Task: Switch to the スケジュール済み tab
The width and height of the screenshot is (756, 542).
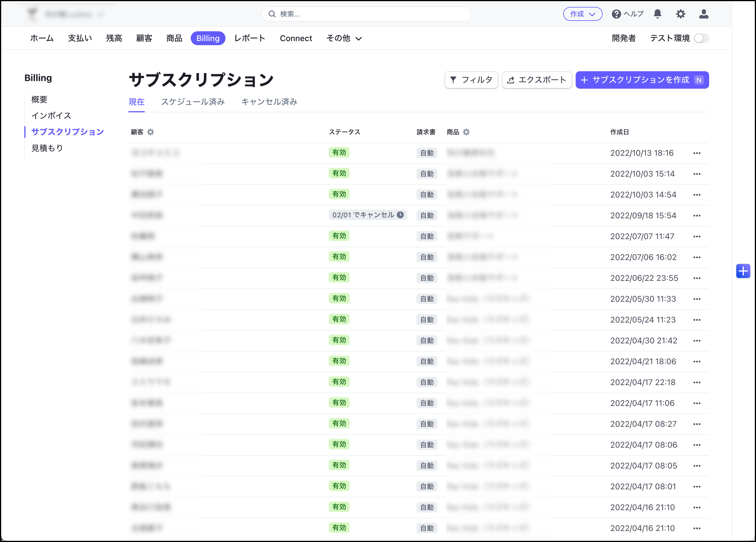Action: 193,102
